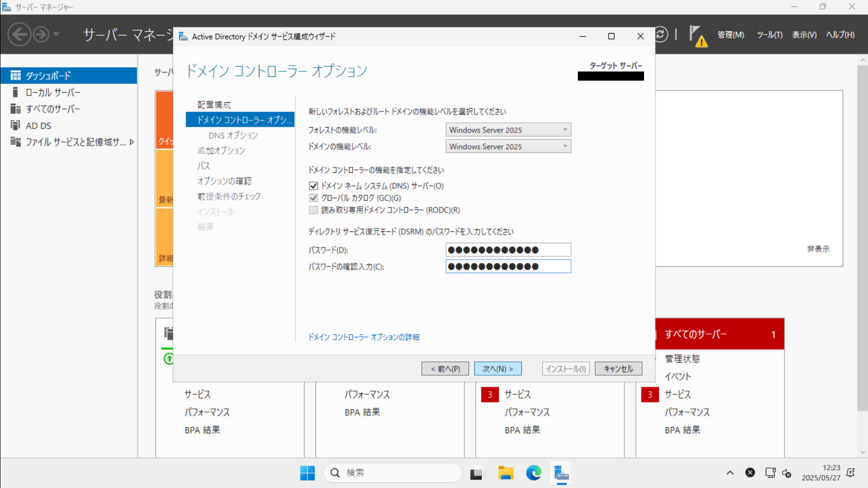The height and width of the screenshot is (488, 868).
Task: Open the domain functional level dropdown
Action: coord(508,146)
